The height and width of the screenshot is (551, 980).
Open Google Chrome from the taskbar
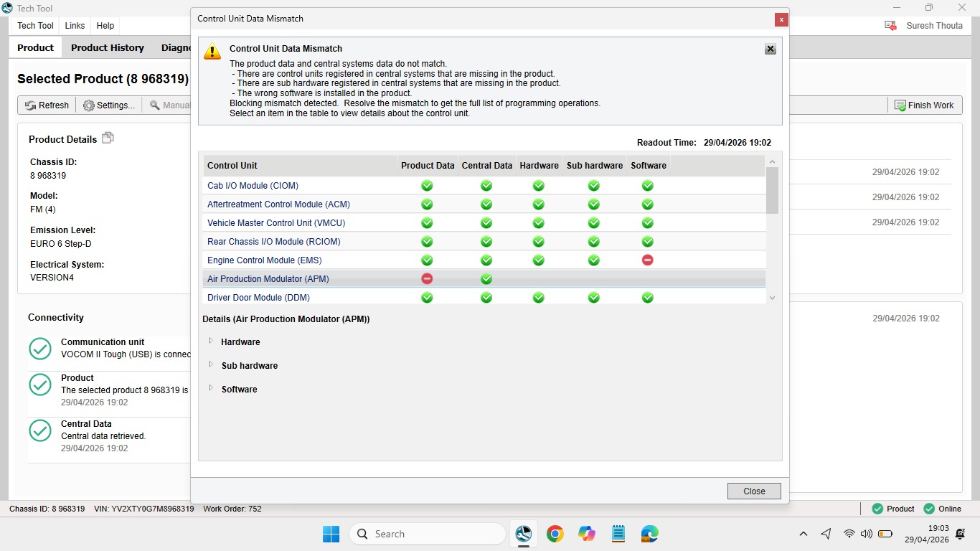(x=555, y=534)
